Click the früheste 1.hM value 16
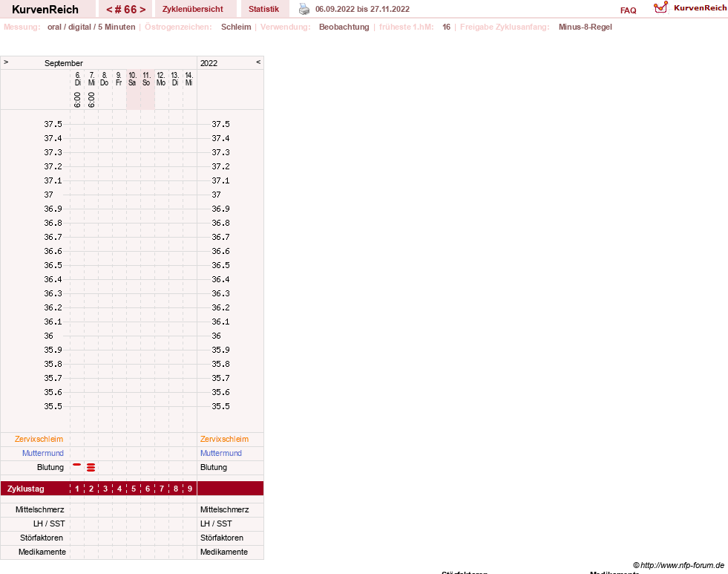The width and height of the screenshot is (728, 574). [x=446, y=27]
